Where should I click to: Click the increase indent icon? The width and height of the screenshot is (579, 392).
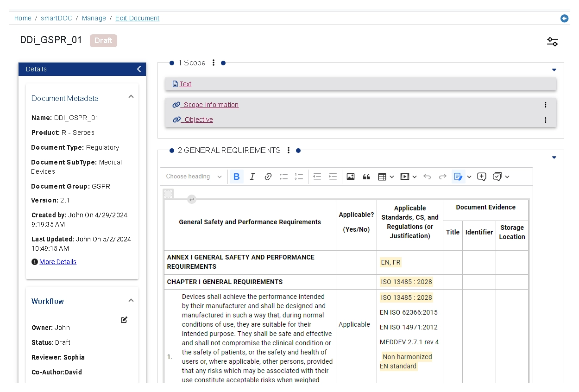[x=333, y=177]
